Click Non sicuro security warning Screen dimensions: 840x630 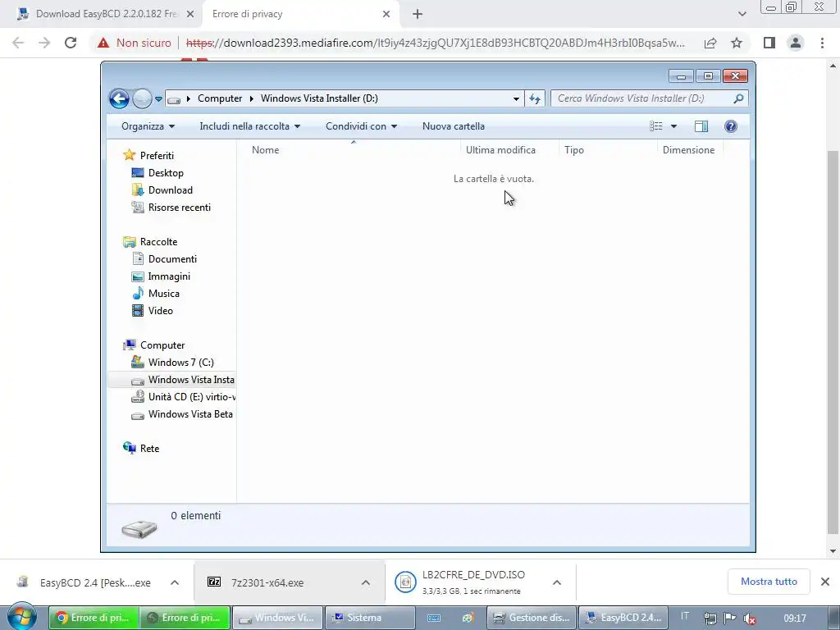pyautogui.click(x=135, y=43)
